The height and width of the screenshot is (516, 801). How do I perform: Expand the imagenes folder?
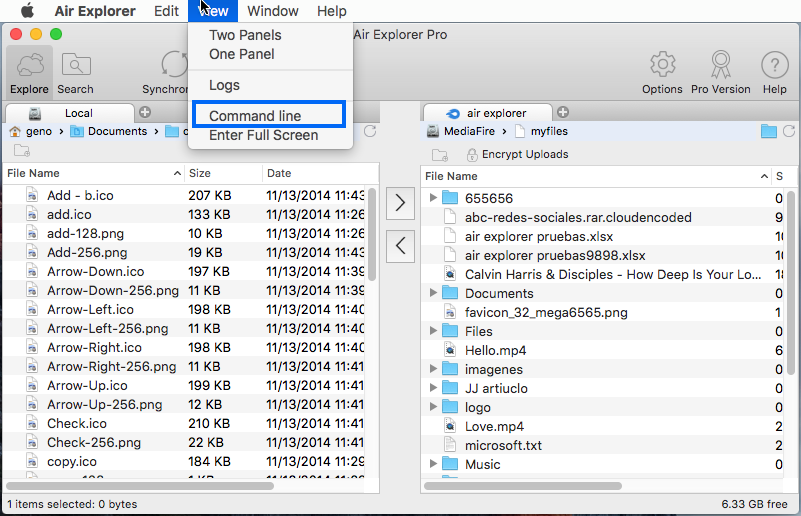pos(433,369)
